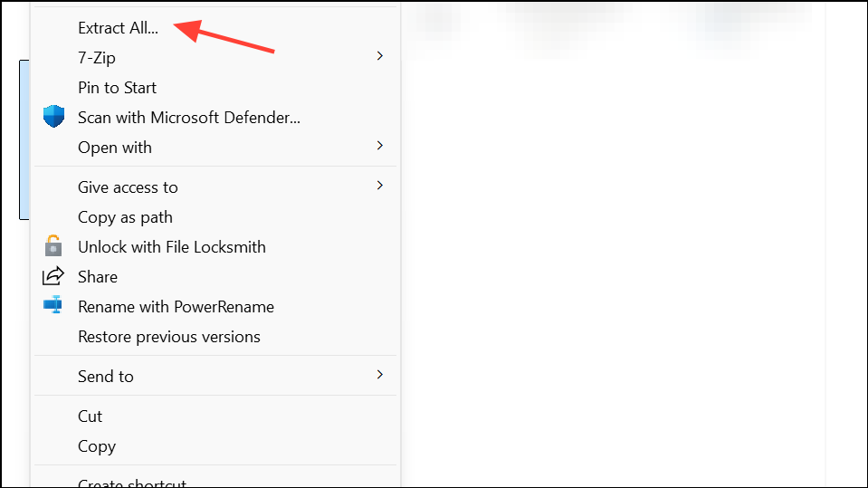
Task: Choose Cut from the context menu
Action: (x=91, y=416)
